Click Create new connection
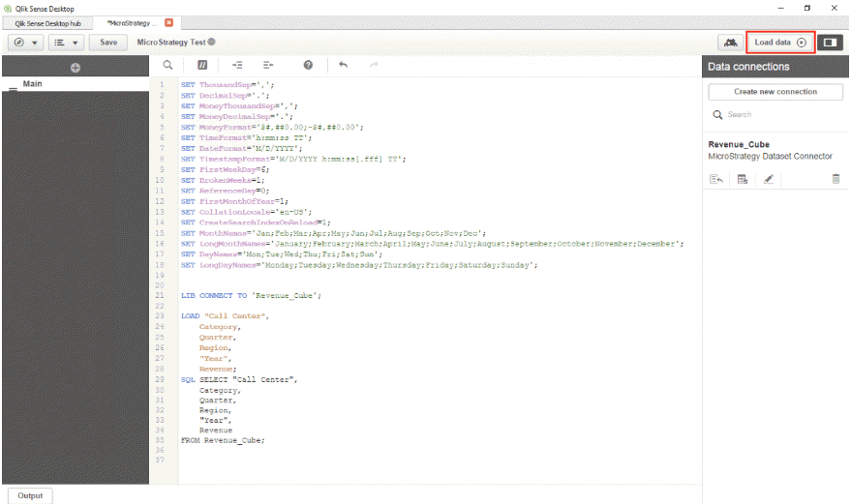Image resolution: width=851 pixels, height=504 pixels. 775,92
